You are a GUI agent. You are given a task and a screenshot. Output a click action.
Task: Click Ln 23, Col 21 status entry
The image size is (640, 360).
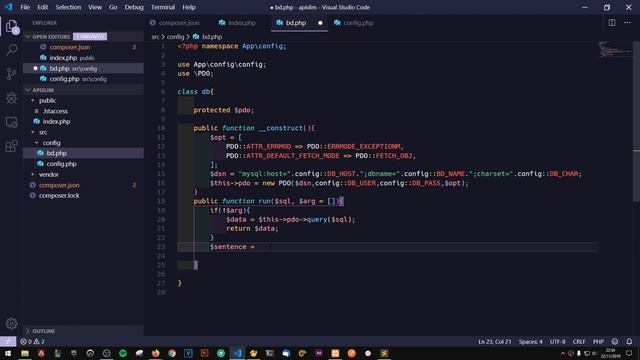494,341
